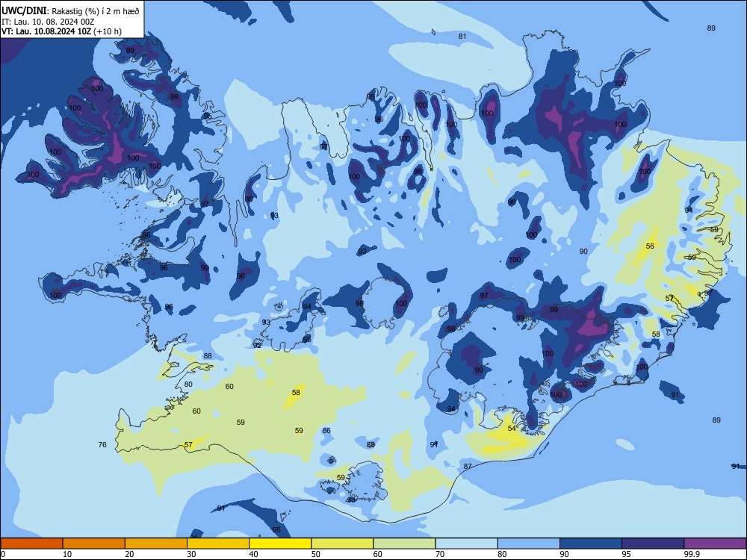Click the '20' legend scale label
Image resolution: width=747 pixels, height=560 pixels.
tap(129, 554)
